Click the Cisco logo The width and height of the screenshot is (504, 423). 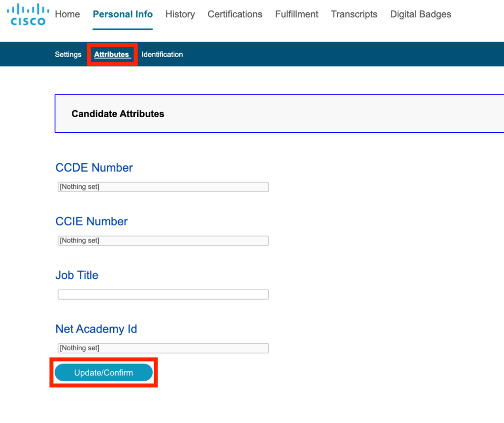(x=28, y=14)
